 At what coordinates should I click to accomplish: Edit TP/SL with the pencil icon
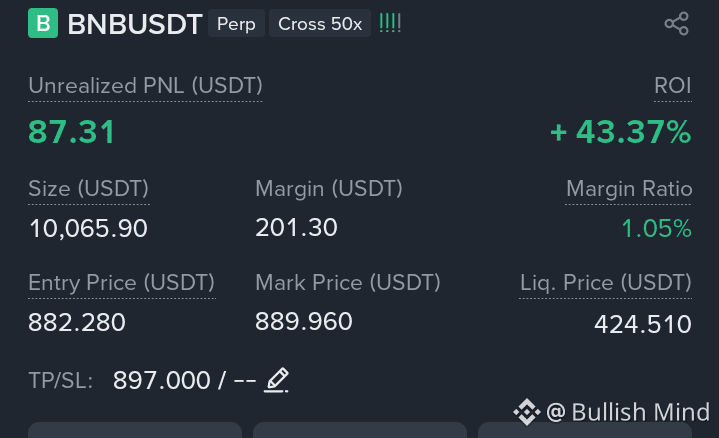(277, 380)
